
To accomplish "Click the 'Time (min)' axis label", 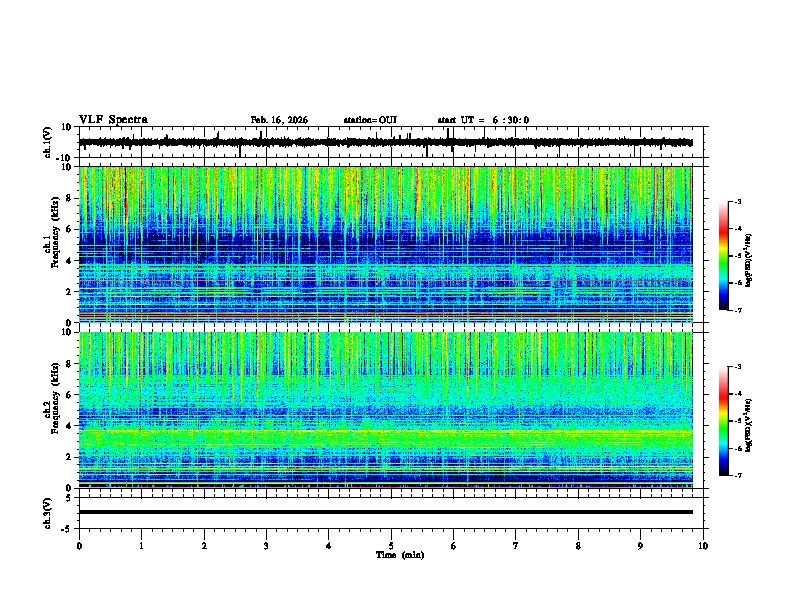I will point(400,555).
